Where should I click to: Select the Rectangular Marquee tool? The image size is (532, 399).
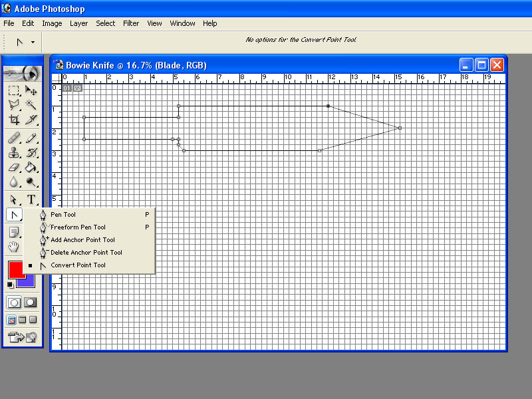point(14,90)
